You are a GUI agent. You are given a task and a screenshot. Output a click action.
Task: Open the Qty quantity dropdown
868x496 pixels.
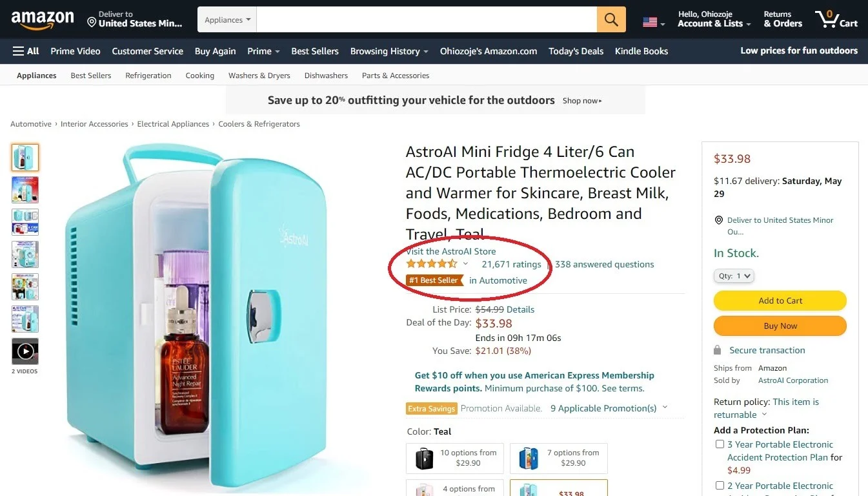tap(734, 276)
